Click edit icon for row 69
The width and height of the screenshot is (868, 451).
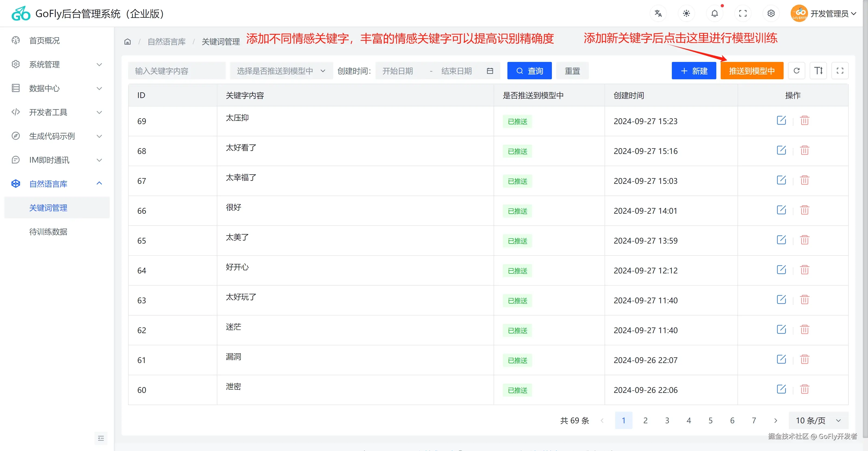781,120
